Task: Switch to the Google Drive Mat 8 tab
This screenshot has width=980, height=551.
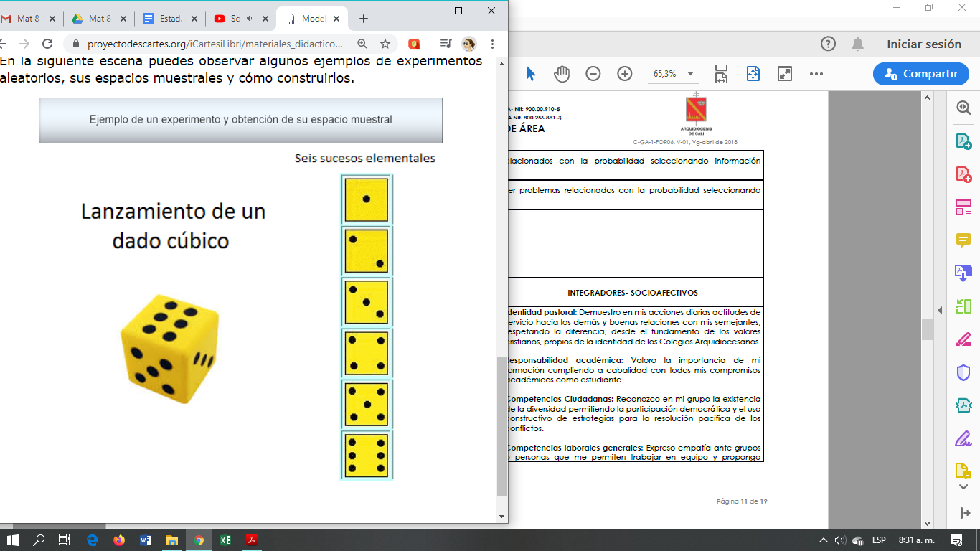Action: pos(100,19)
